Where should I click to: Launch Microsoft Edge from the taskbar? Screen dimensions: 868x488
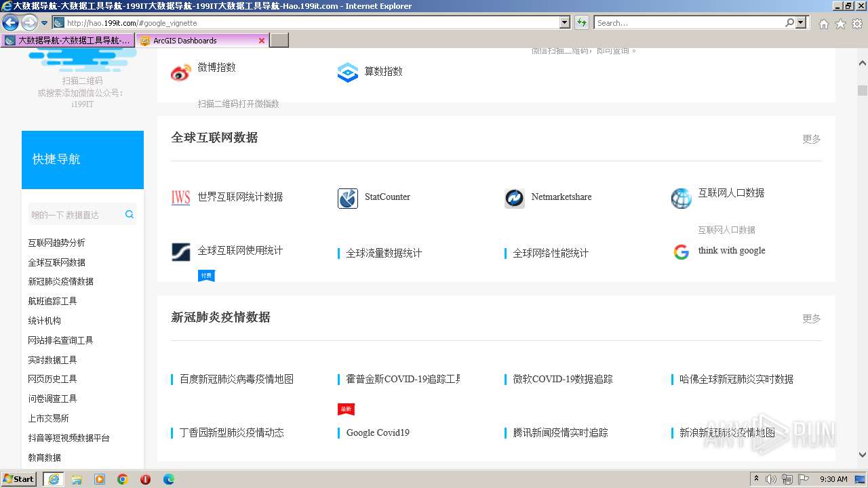tap(169, 479)
